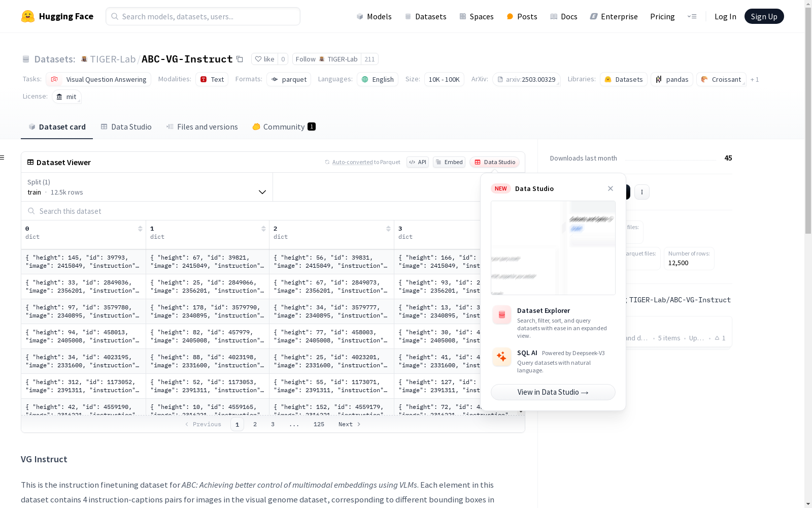Open the arxiv:2503.00329 tag
Image resolution: width=812 pixels, height=508 pixels.
[x=526, y=79]
